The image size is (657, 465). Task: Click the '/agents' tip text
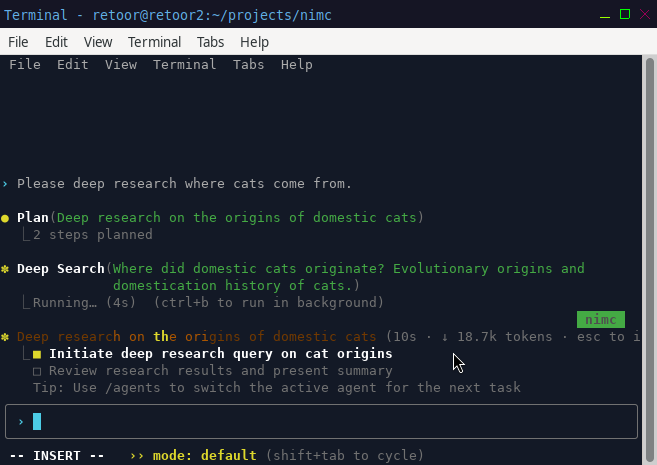point(132,388)
